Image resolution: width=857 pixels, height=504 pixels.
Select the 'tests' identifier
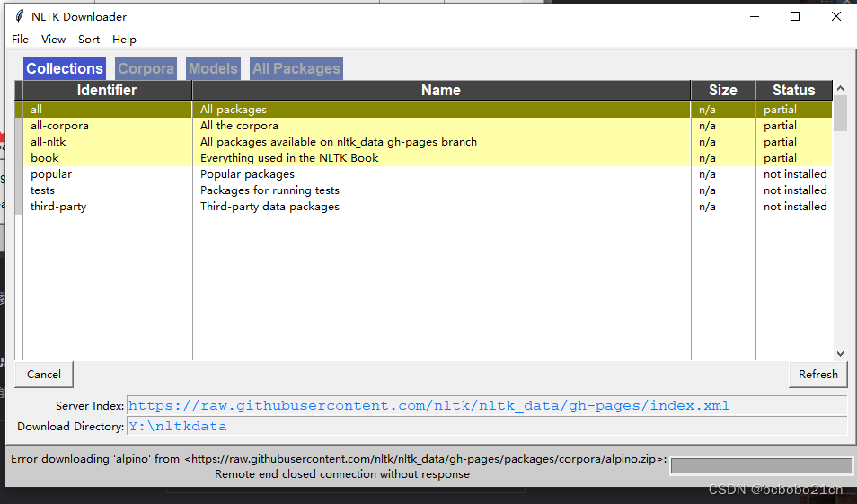42,190
